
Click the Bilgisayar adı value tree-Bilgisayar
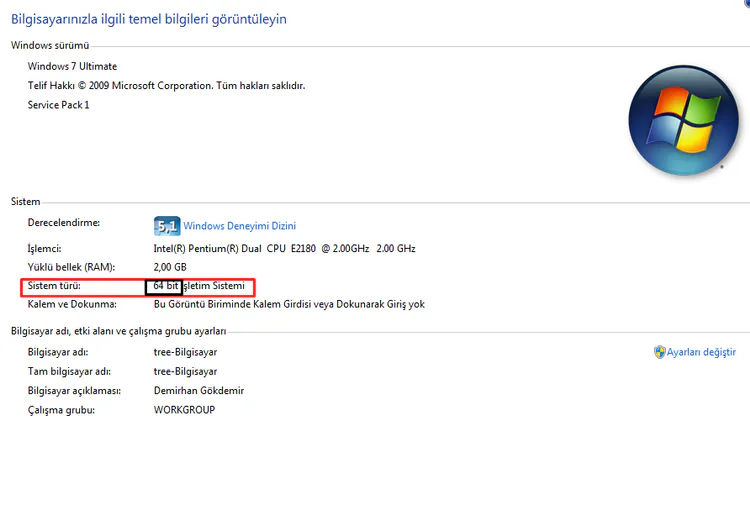185,352
